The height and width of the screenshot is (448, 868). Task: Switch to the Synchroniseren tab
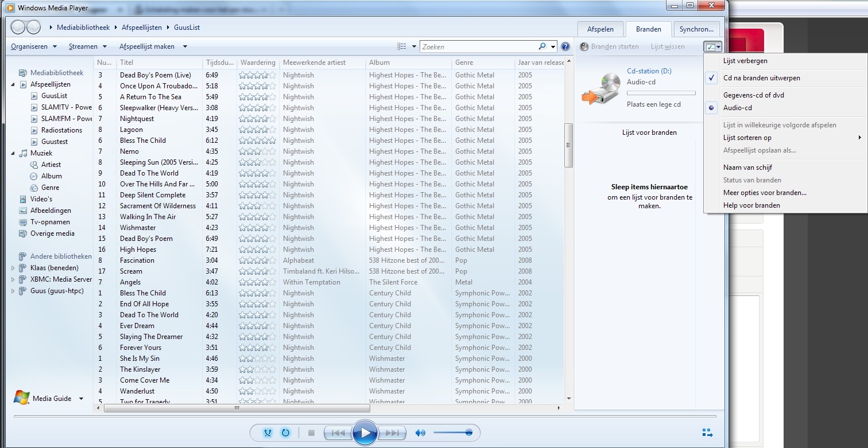pyautogui.click(x=696, y=29)
